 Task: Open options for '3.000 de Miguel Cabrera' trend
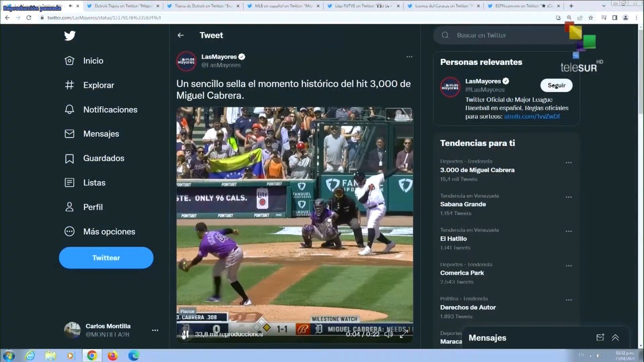(569, 163)
